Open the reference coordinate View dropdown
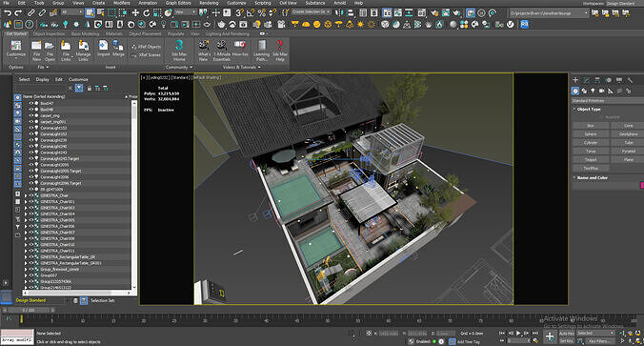The width and height of the screenshot is (644, 346). pyautogui.click(x=185, y=12)
